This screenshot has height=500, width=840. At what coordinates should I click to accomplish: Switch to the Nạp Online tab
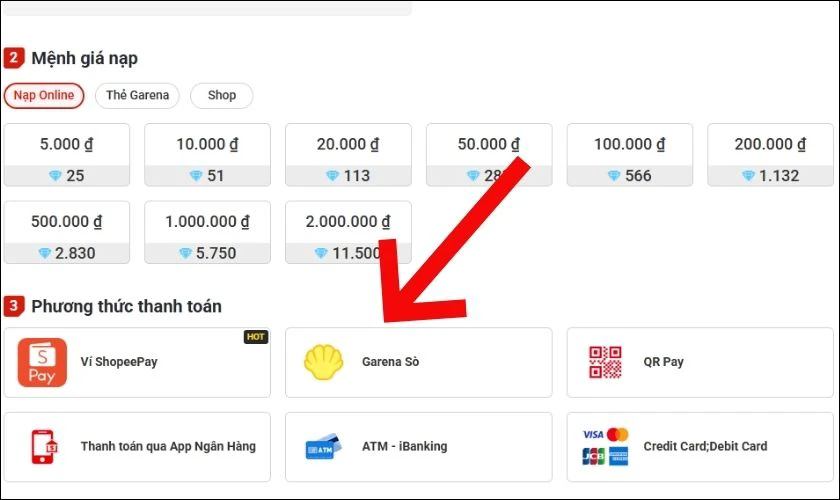[44, 96]
